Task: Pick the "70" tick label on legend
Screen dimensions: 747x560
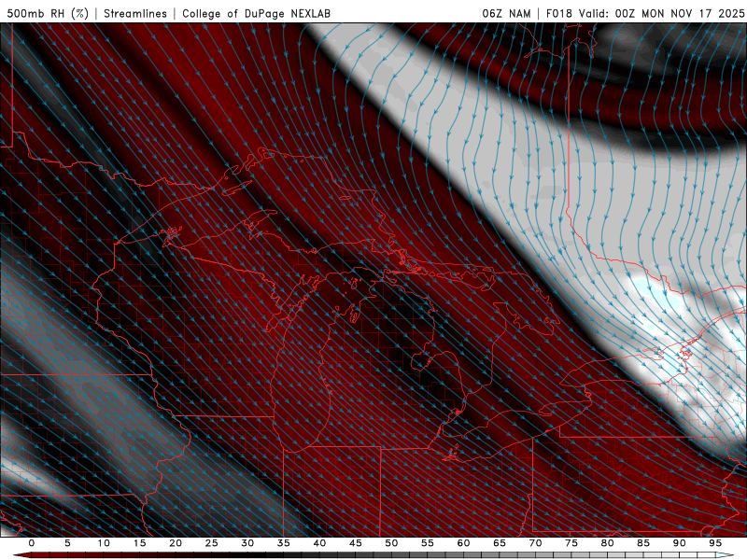Action: coord(535,543)
